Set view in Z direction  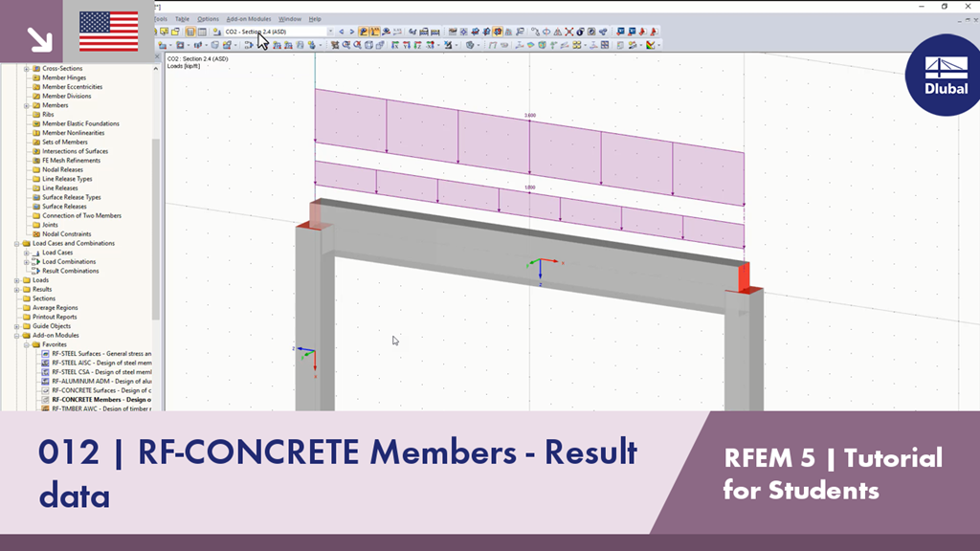[x=417, y=45]
